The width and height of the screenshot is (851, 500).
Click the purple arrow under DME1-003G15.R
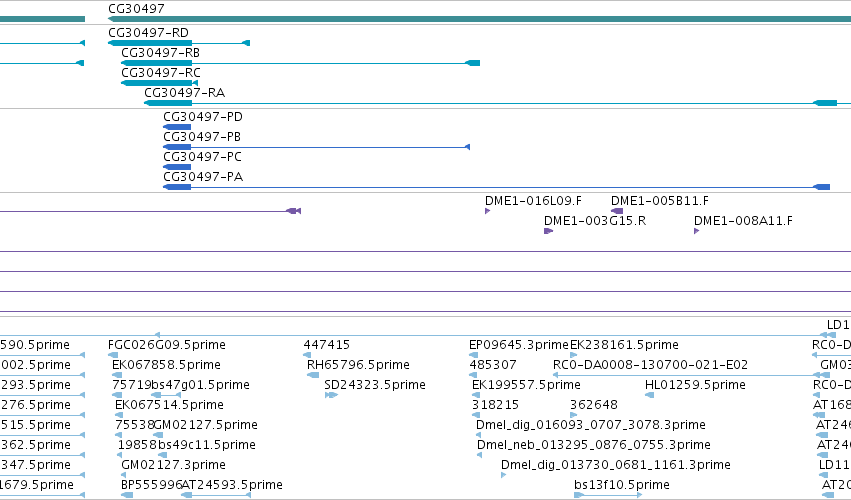[x=548, y=231]
